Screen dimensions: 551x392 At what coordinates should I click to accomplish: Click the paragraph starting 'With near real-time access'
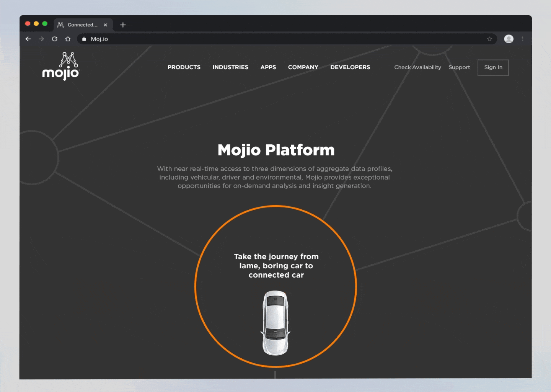pyautogui.click(x=275, y=177)
